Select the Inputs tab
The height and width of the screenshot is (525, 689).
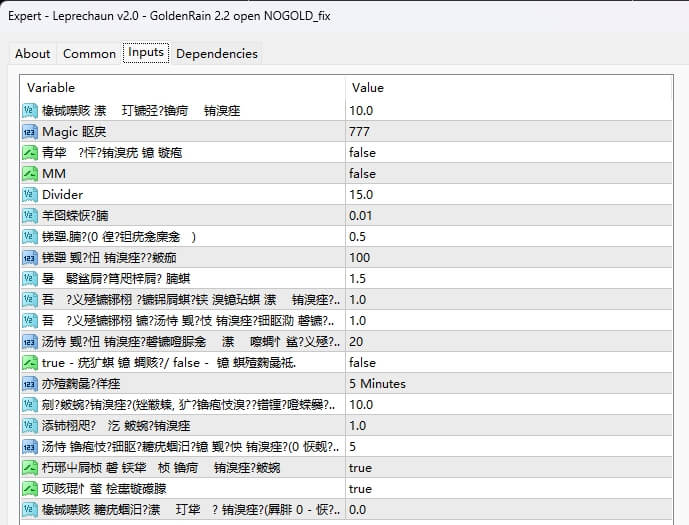[146, 52]
